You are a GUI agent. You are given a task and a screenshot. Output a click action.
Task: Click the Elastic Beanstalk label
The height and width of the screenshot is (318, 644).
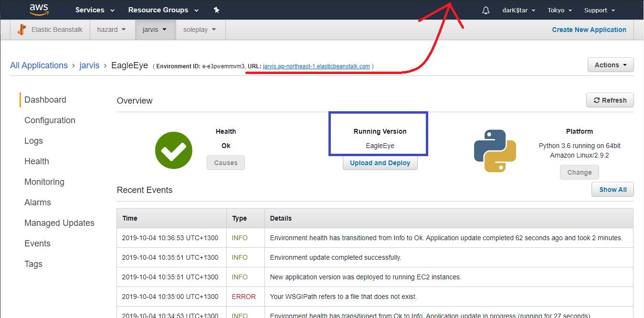(57, 30)
